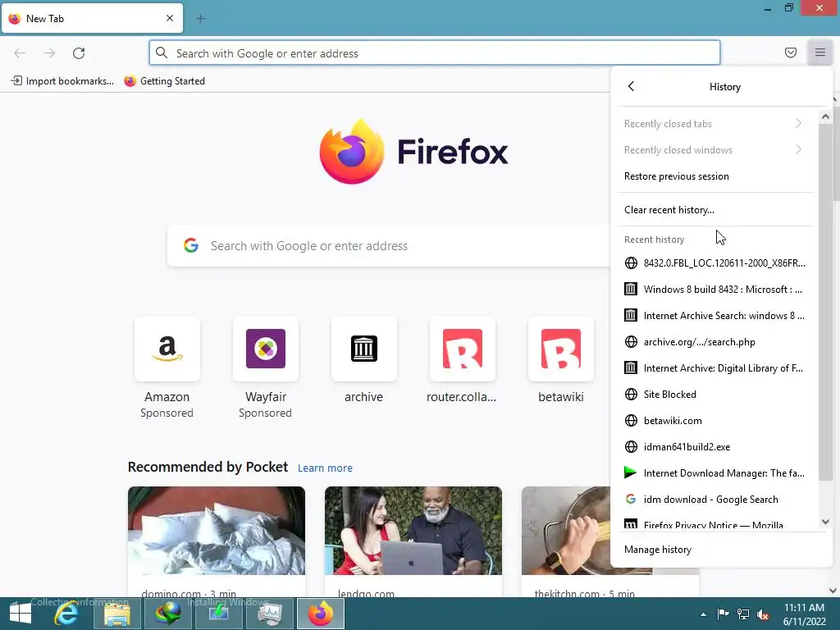840x630 pixels.
Task: Select Clear recent history...
Action: pyautogui.click(x=715, y=210)
